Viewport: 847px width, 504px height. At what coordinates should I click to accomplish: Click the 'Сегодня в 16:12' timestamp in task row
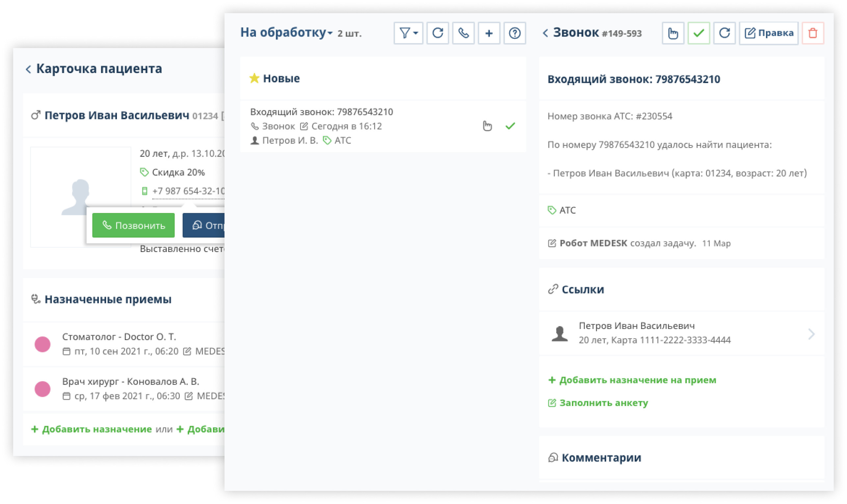point(347,126)
